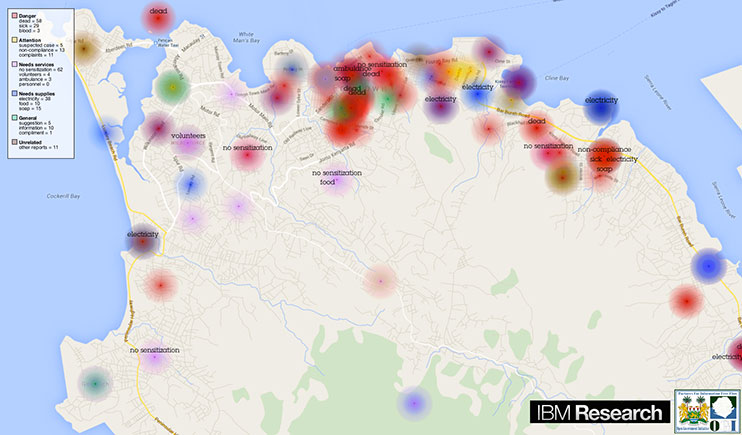Click the brown marker beside the legend
Viewport: 742px width, 435px height.
click(x=87, y=46)
